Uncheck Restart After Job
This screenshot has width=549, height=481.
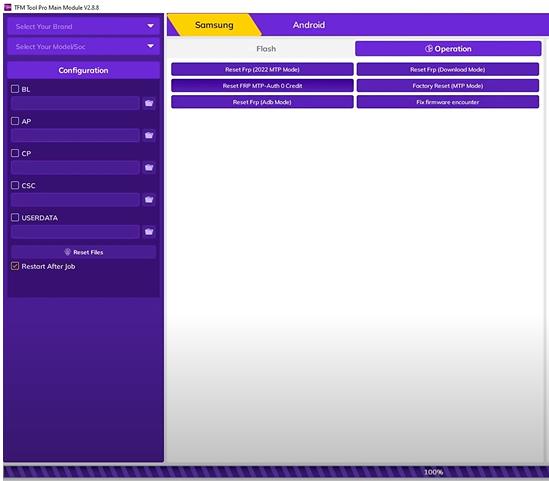coord(15,266)
